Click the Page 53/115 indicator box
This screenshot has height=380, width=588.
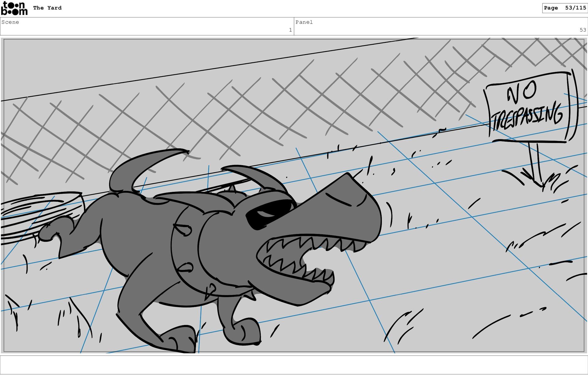[565, 8]
